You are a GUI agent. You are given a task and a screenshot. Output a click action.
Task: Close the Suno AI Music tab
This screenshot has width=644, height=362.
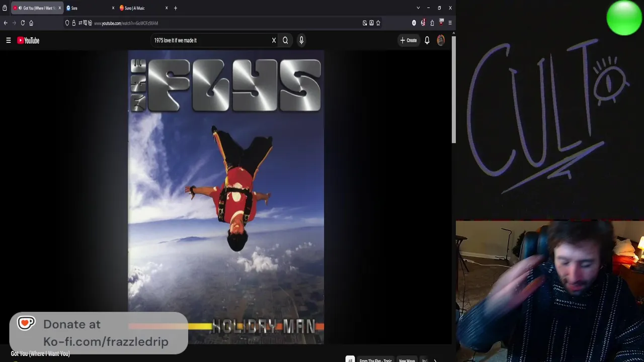(x=167, y=8)
